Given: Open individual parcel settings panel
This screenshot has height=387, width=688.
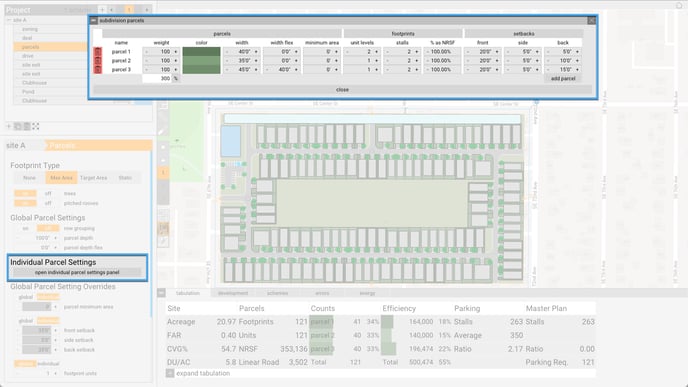Looking at the screenshot, I should [x=77, y=272].
